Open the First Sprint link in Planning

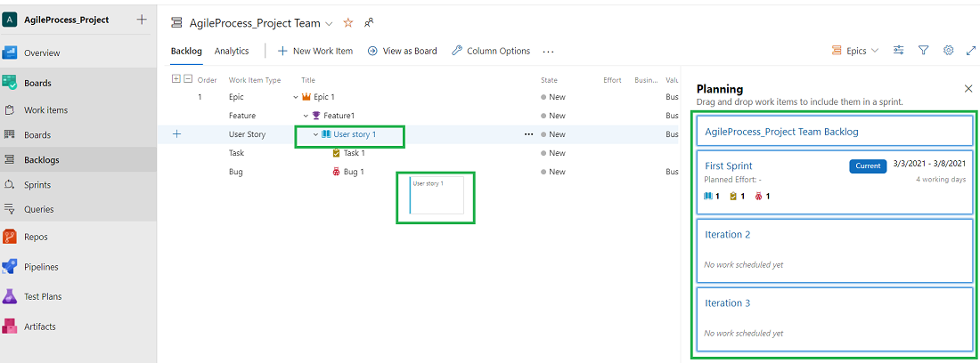[x=728, y=165]
